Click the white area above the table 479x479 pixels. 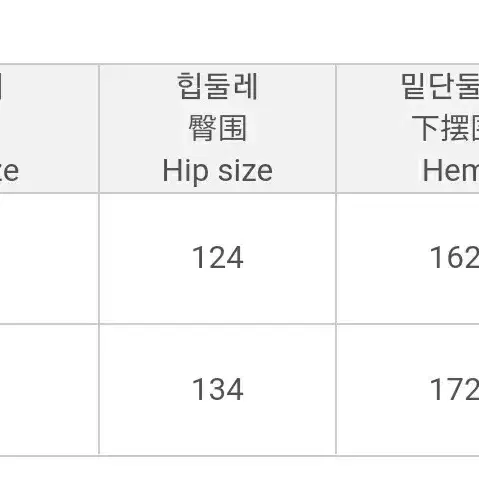point(239,31)
